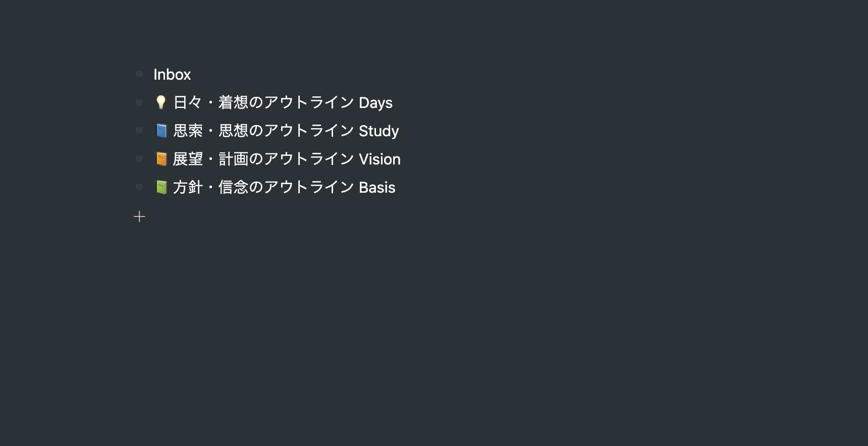Viewport: 868px width, 446px height.
Task: Place cursor at end of the Inbox line
Action: 191,74
